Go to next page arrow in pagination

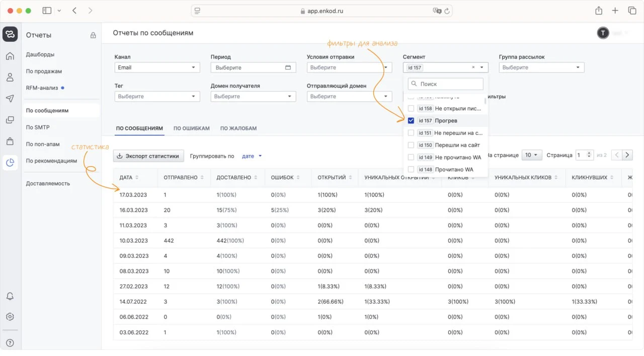[x=627, y=155]
